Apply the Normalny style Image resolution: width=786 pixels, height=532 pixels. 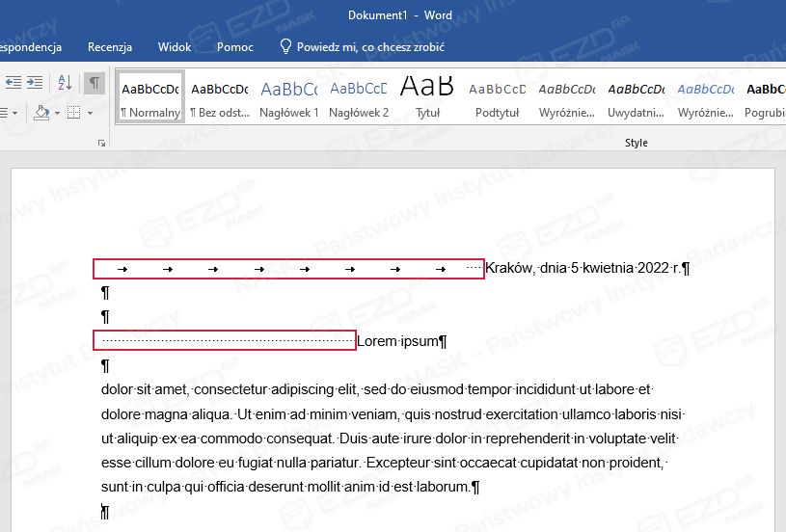coord(150,97)
